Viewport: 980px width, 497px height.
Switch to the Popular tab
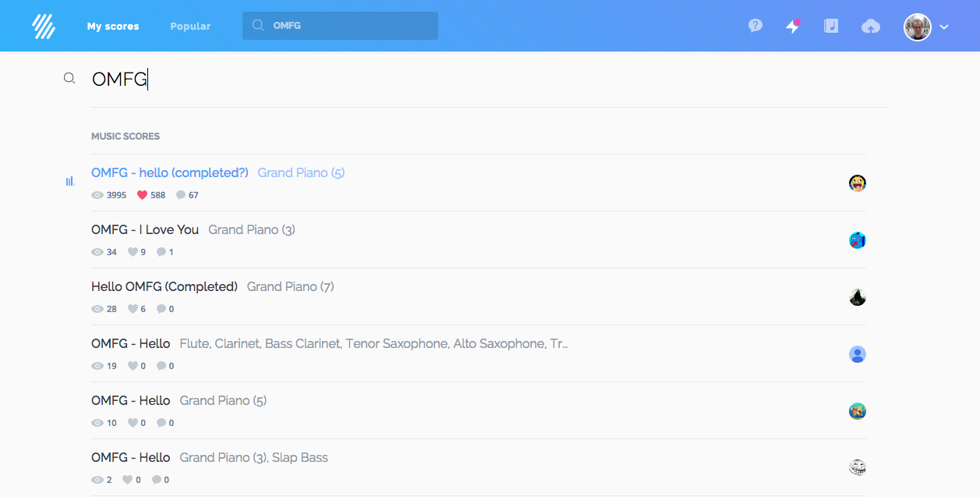point(190,26)
